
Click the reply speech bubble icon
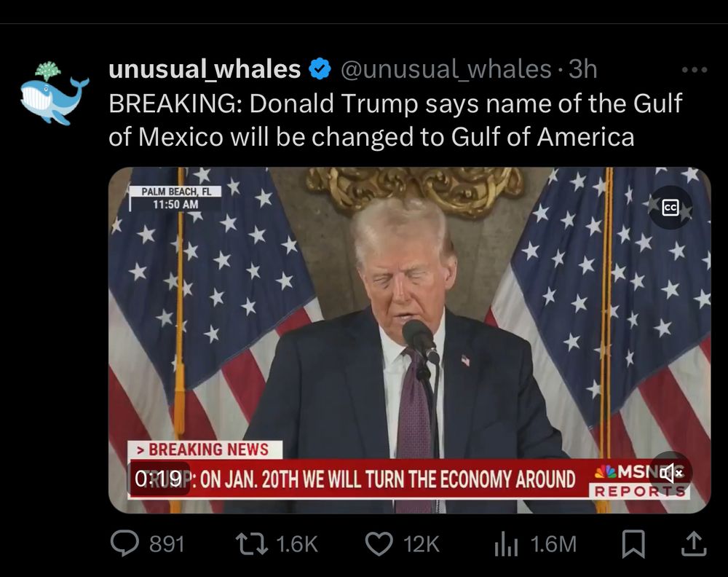(x=124, y=543)
